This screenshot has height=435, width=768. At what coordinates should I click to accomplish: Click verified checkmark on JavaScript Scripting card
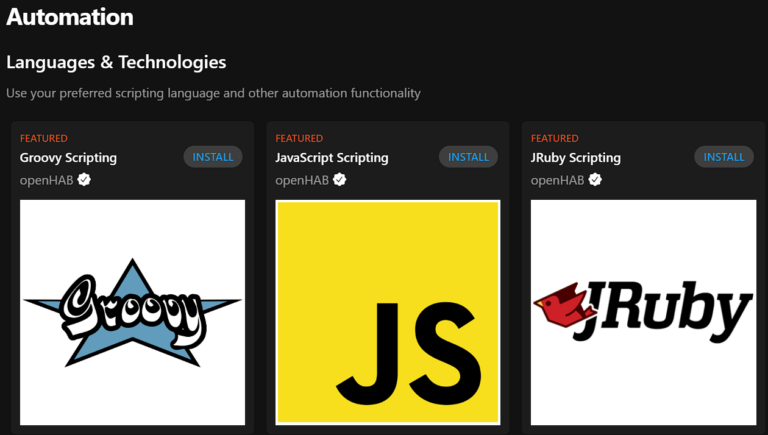pyautogui.click(x=340, y=180)
